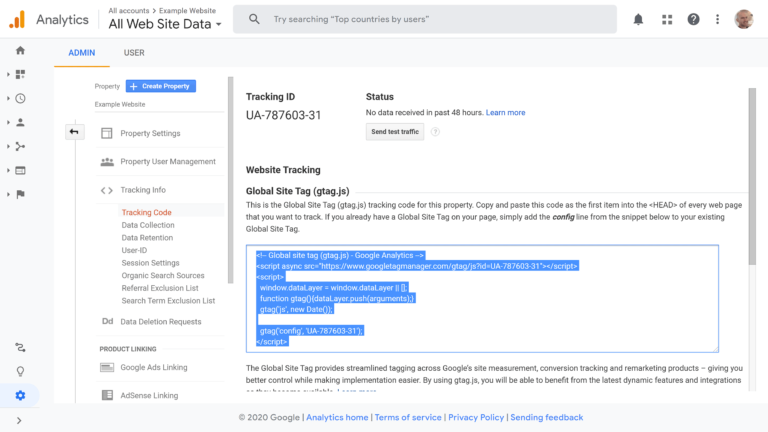Open Audience person icon in sidebar

(20, 122)
